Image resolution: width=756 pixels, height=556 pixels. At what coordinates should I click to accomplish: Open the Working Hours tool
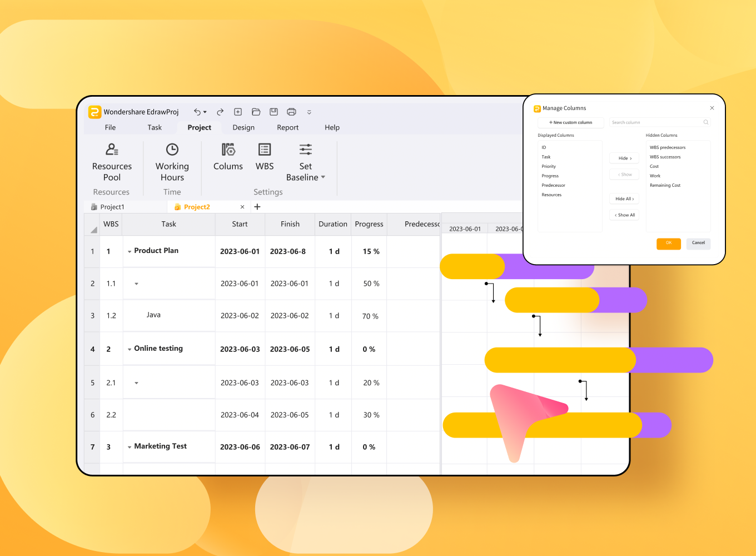click(172, 162)
